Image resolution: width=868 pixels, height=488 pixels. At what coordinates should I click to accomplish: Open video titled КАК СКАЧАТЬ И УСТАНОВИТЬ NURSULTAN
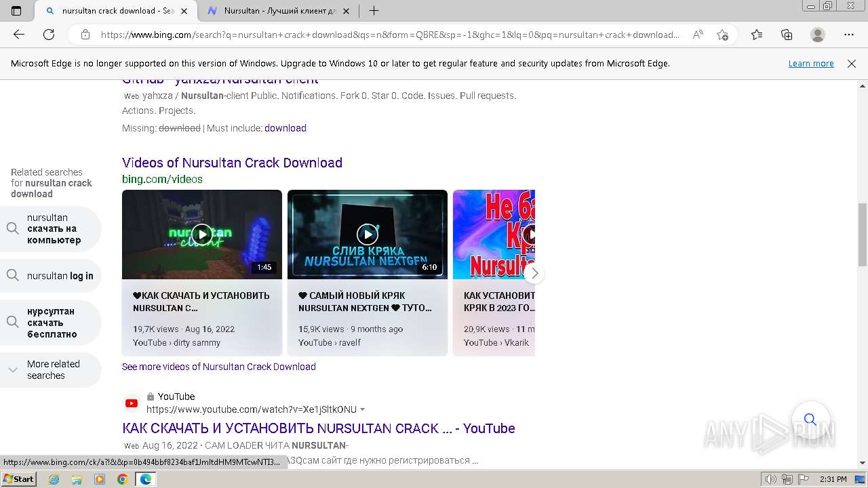point(201,302)
